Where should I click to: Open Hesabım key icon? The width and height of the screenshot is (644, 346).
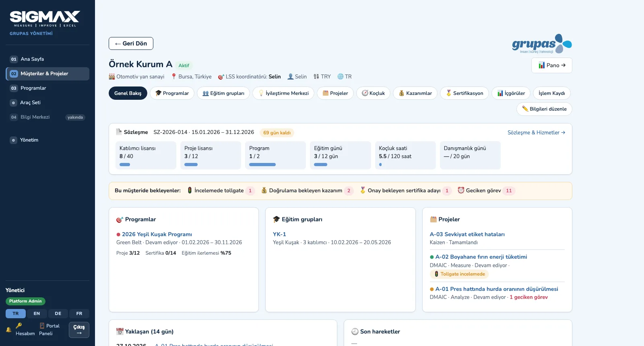[25, 330]
